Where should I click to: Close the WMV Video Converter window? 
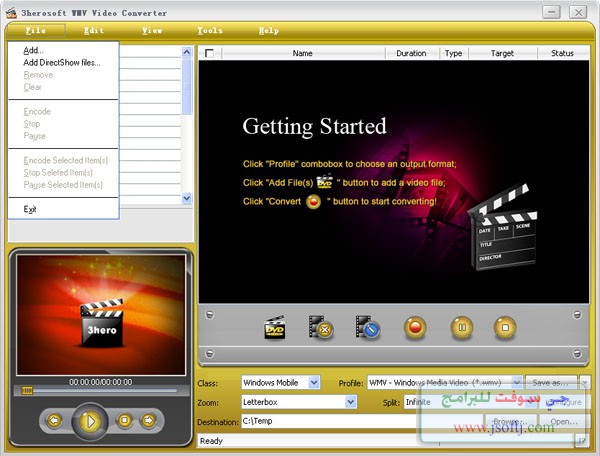tap(578, 12)
